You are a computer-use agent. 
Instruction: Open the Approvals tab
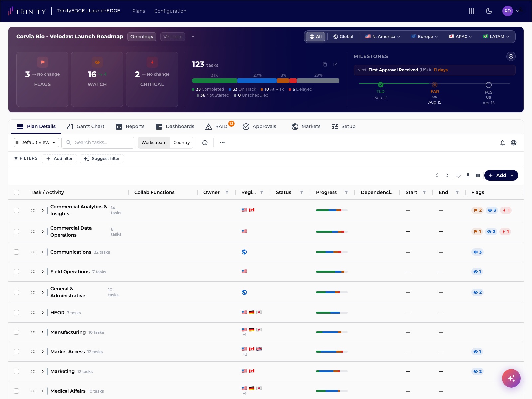tap(259, 126)
